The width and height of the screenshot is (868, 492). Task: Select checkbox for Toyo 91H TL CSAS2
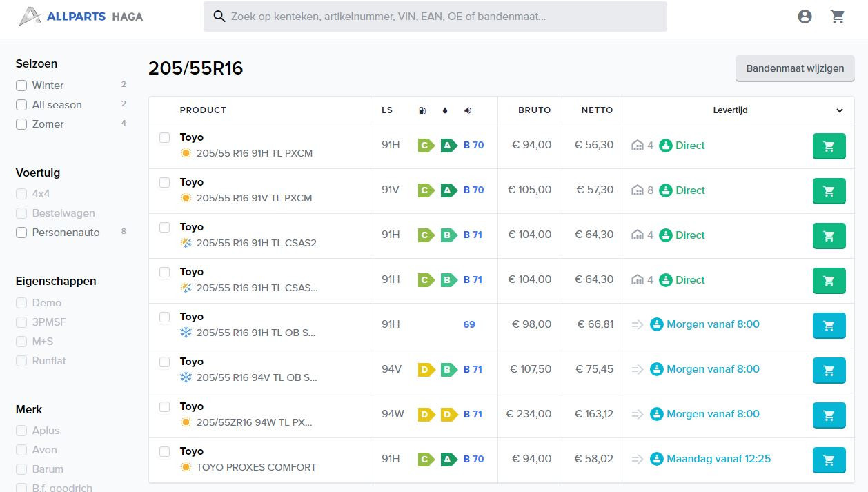point(164,228)
